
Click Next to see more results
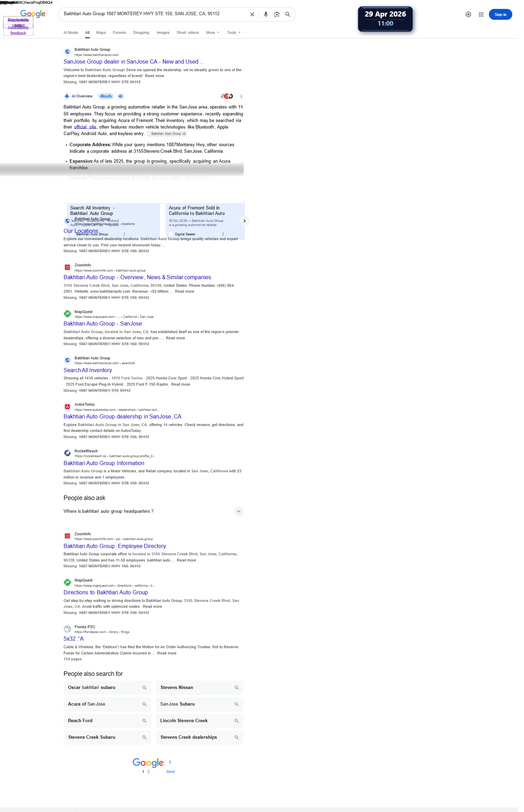tap(171, 772)
